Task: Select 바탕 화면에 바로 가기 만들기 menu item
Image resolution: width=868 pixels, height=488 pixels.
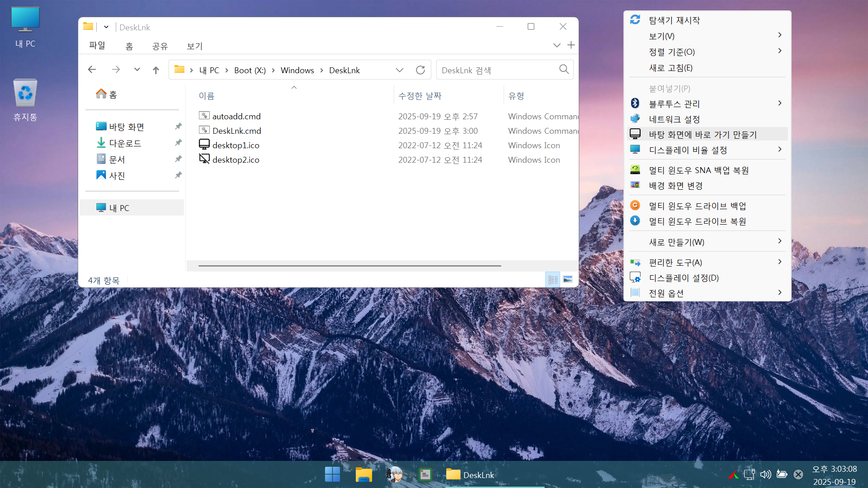Action: pyautogui.click(x=703, y=134)
